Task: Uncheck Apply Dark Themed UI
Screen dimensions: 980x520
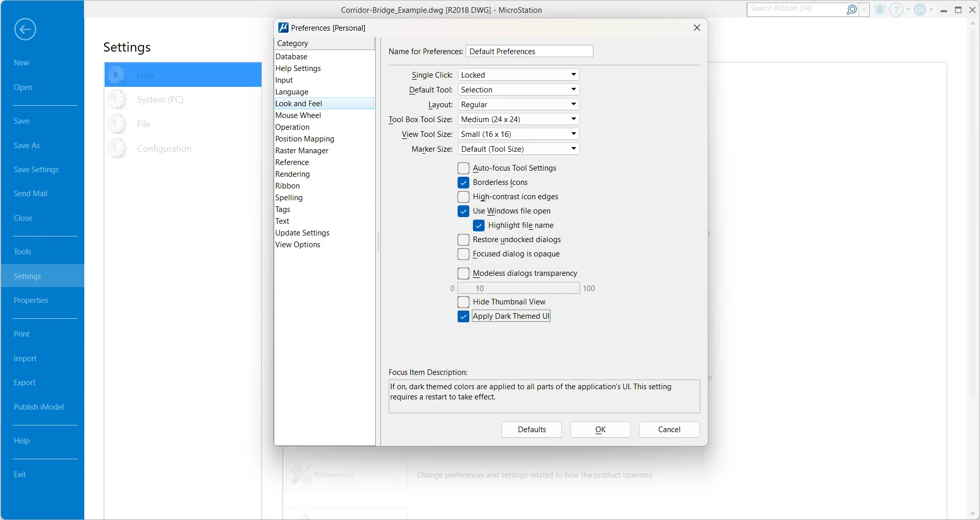Action: [x=463, y=316]
